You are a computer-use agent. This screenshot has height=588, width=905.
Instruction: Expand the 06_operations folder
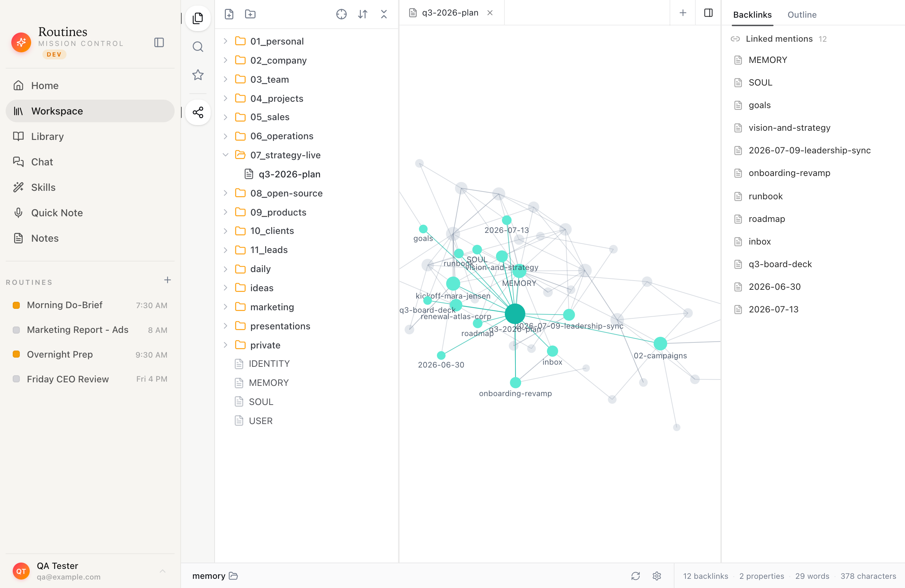(x=226, y=136)
